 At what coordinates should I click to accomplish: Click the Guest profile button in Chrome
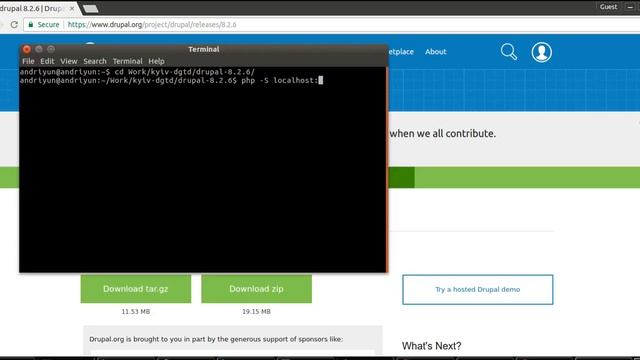(608, 7)
